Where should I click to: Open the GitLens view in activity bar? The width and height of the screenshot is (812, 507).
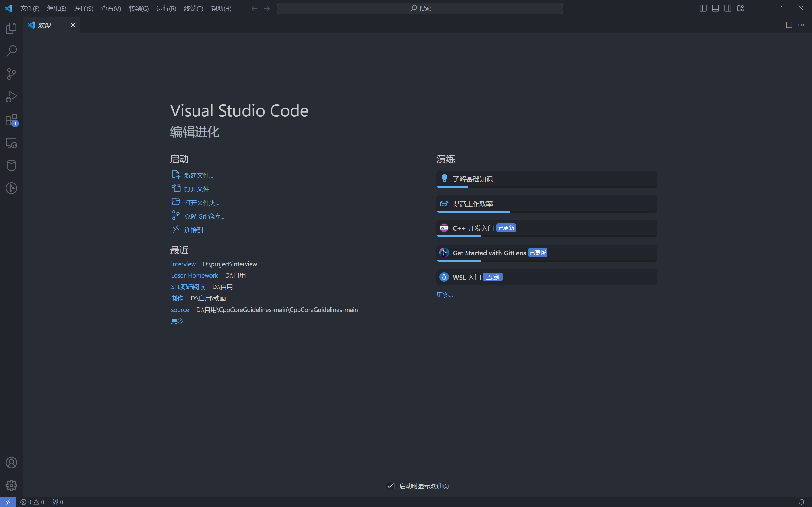pos(11,188)
